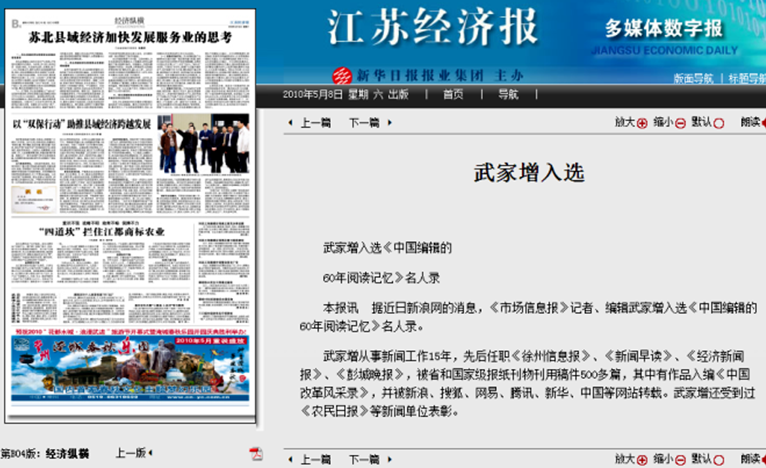Click the bottom 缩小 zoom-out minus icon

tap(681, 460)
